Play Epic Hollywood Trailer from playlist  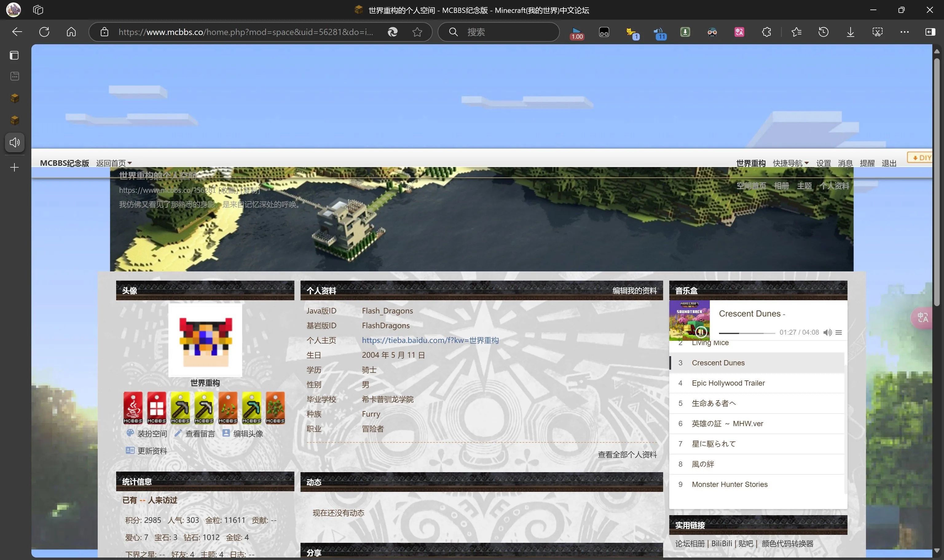point(757,383)
